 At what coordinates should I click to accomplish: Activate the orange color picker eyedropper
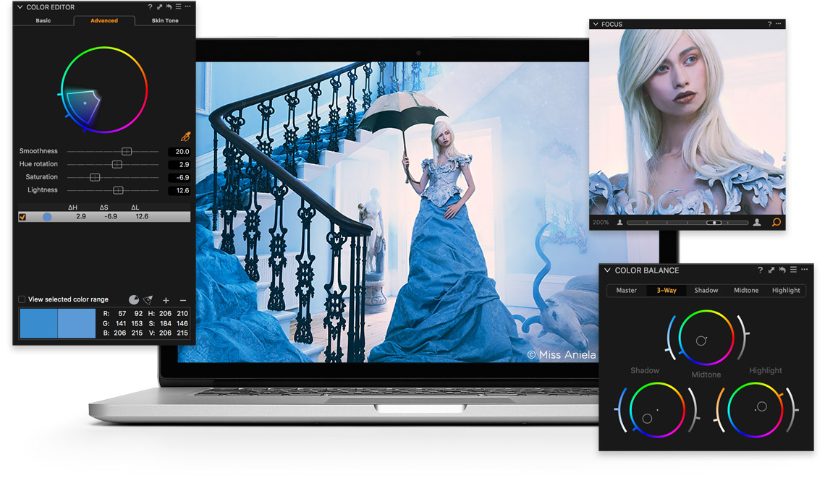pyautogui.click(x=185, y=137)
